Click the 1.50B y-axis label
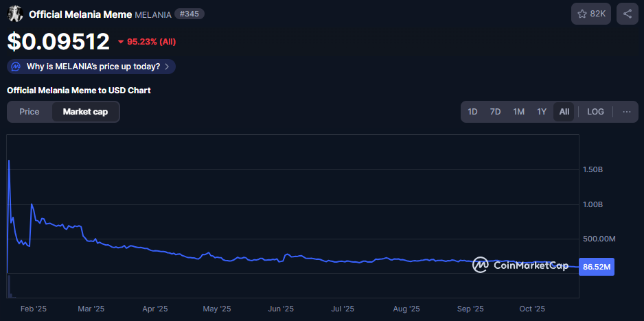644x321 pixels. [x=593, y=170]
